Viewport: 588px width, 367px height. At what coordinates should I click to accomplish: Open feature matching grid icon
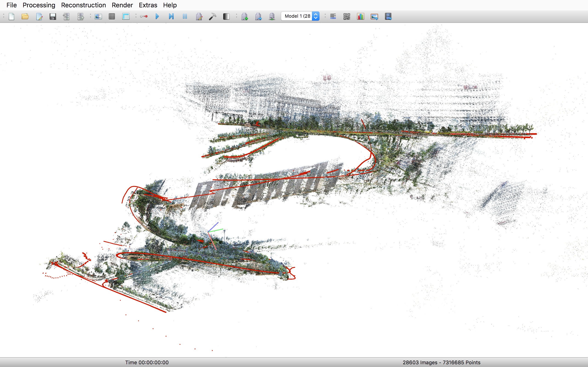(x=112, y=17)
